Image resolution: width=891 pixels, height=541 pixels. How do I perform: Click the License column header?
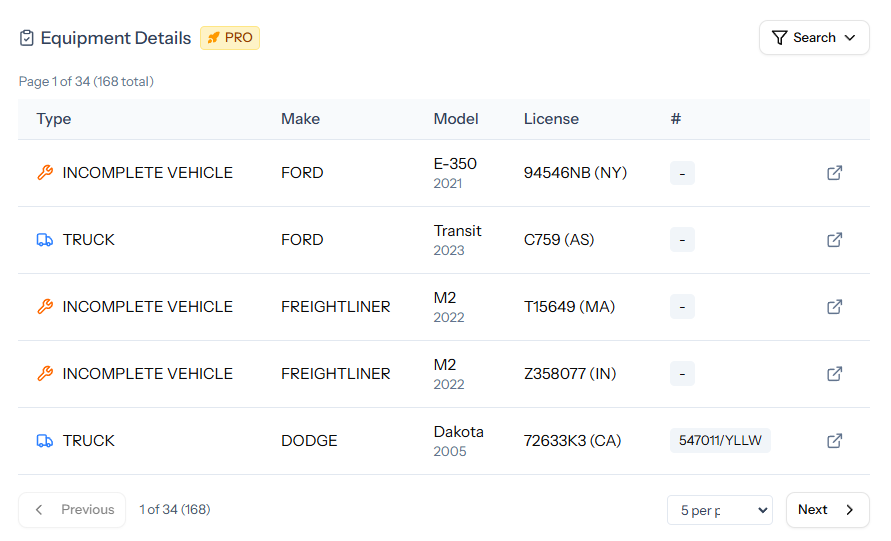coord(551,119)
